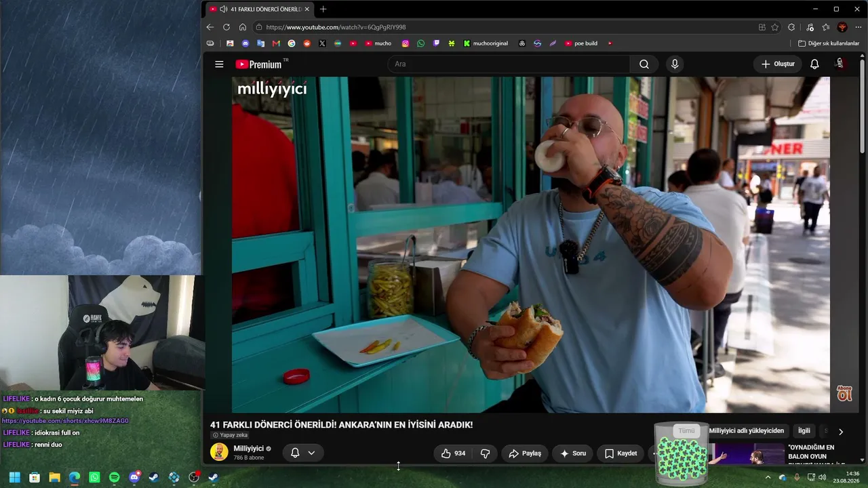This screenshot has height=488, width=868.
Task: Open the Milliyiyici channel name link
Action: pos(248,449)
